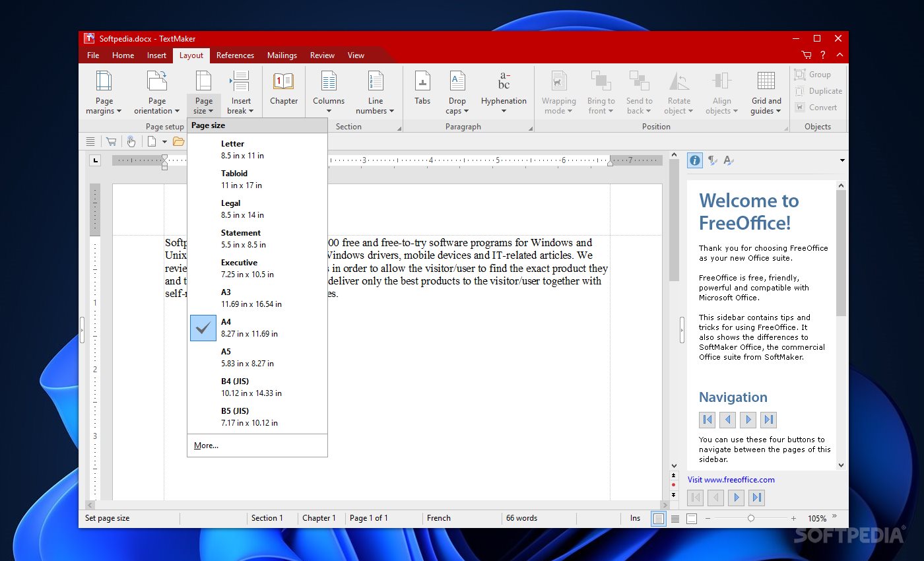Screen dimensions: 924x561
Task: Click the document vertical scrollbar thumb
Action: point(673,221)
